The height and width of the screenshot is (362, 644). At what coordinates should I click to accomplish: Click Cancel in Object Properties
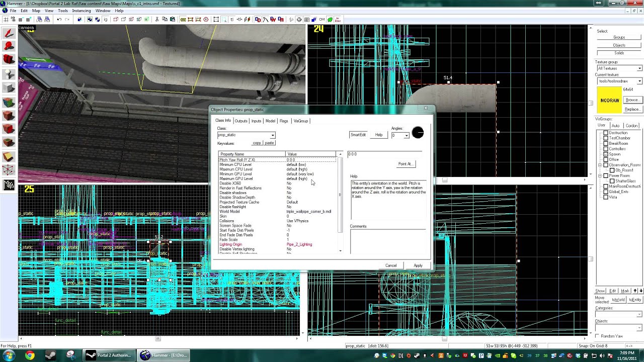[x=391, y=265]
